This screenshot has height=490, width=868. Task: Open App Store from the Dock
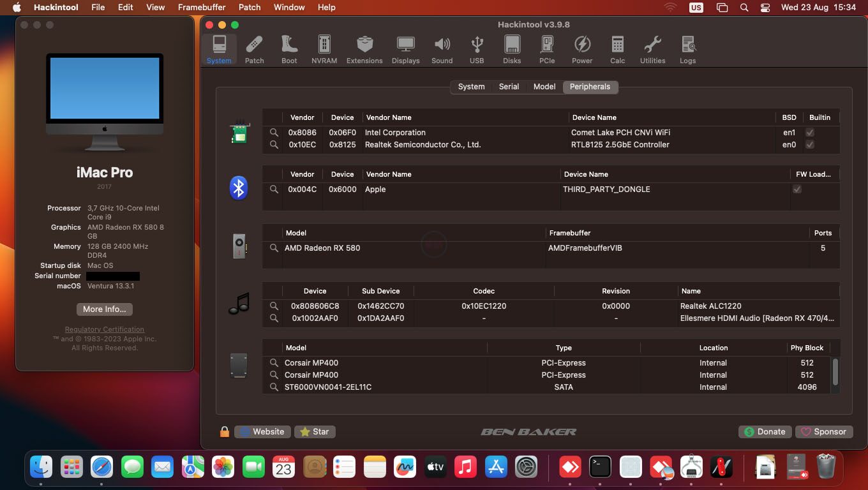pyautogui.click(x=496, y=468)
